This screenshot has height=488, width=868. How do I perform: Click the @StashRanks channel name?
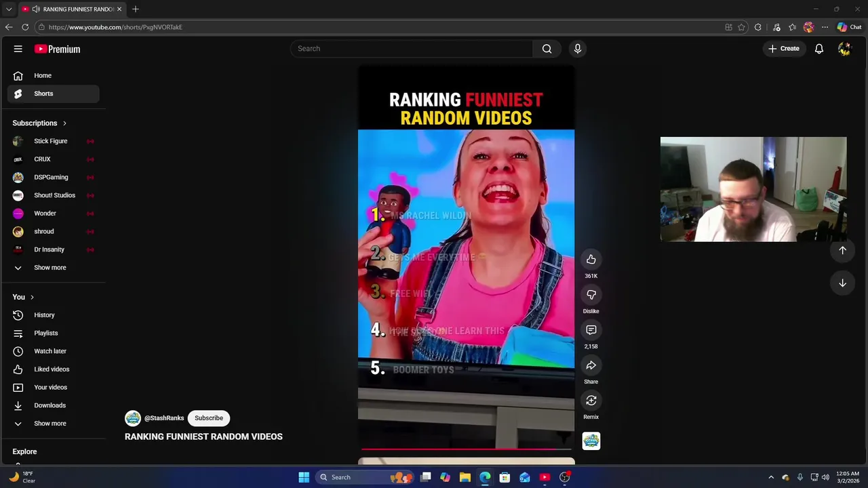[x=164, y=418]
